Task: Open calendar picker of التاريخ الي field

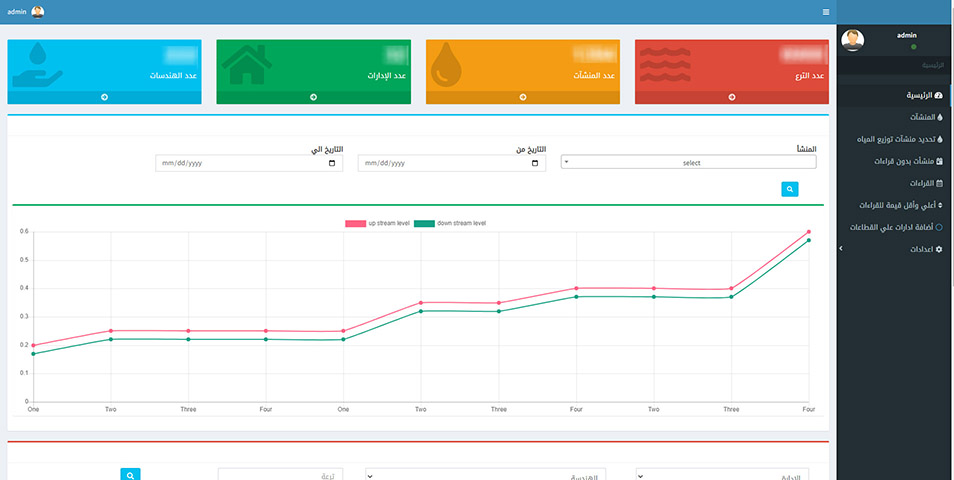Action: [x=332, y=164]
